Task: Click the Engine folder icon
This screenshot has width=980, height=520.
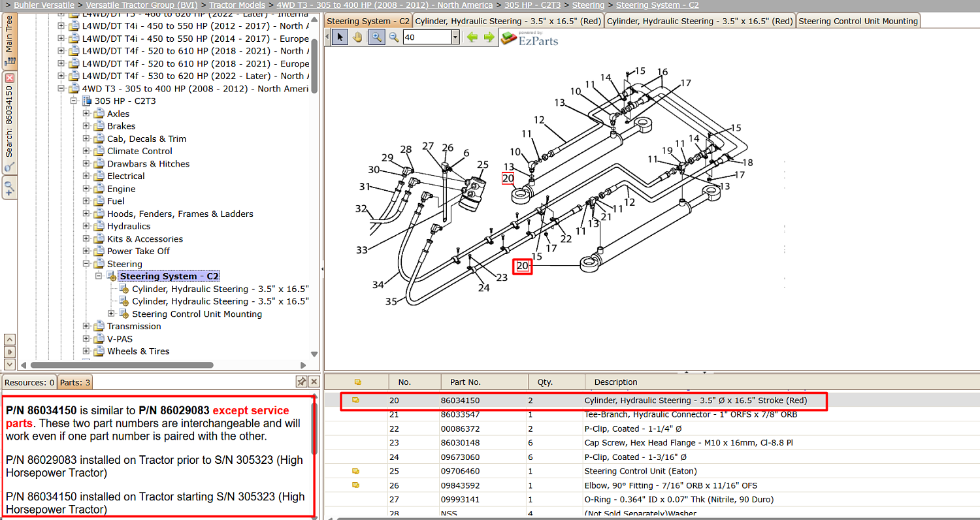Action: [x=99, y=189]
